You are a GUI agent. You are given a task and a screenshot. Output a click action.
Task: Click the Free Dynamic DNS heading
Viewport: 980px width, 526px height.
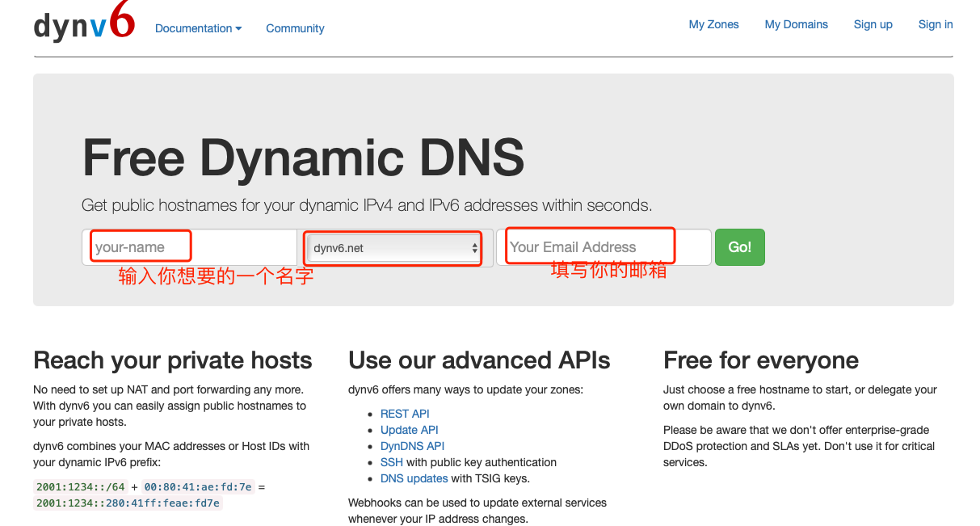(x=303, y=157)
